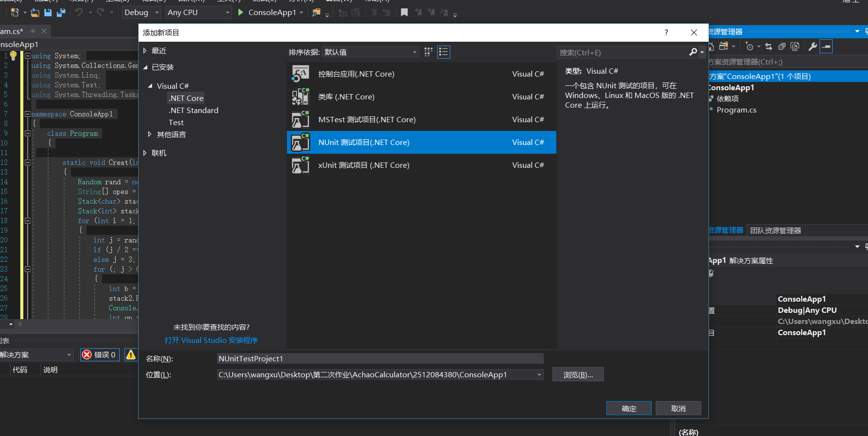The image size is (868, 436).
Task: Click 打开 Visual Studio 安装程序 link
Action: (211, 340)
